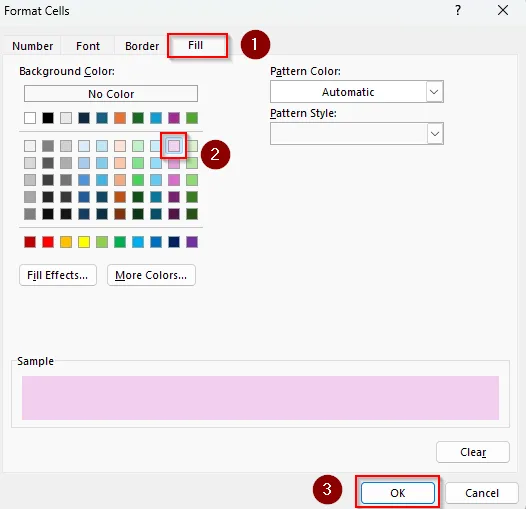Screen dimensions: 526x509
Task: Click the question mark help icon
Action: pos(458,10)
